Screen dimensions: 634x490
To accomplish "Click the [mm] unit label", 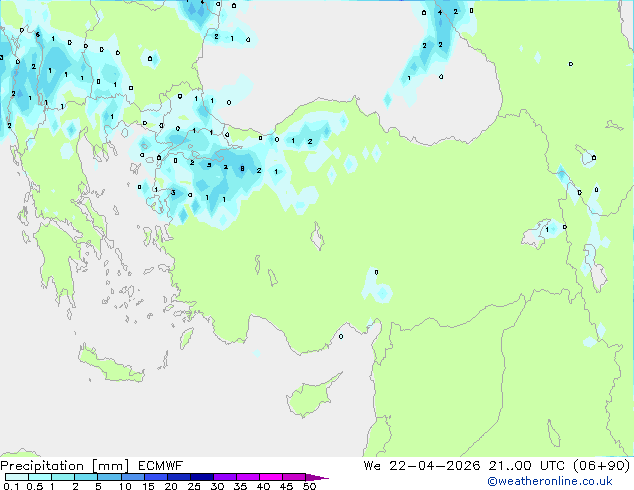I will (x=111, y=466).
